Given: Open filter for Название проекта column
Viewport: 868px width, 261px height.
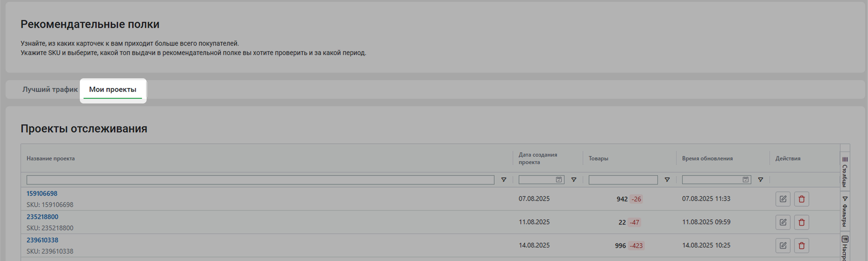Looking at the screenshot, I should (x=503, y=180).
